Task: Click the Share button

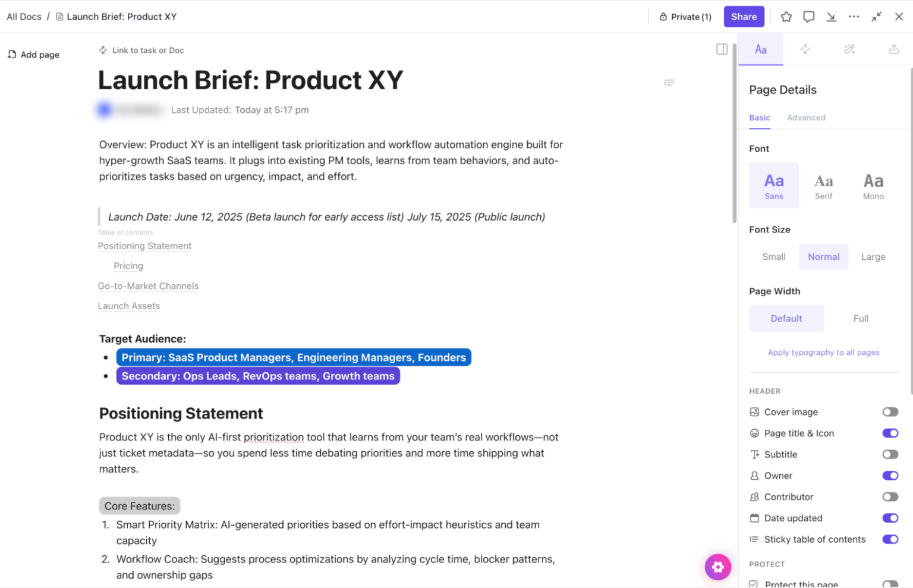Action: [x=744, y=17]
